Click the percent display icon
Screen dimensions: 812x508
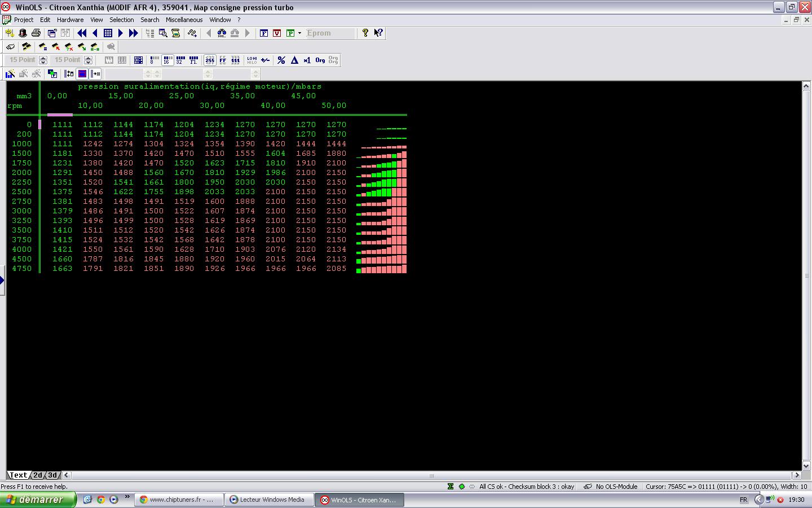click(x=281, y=60)
